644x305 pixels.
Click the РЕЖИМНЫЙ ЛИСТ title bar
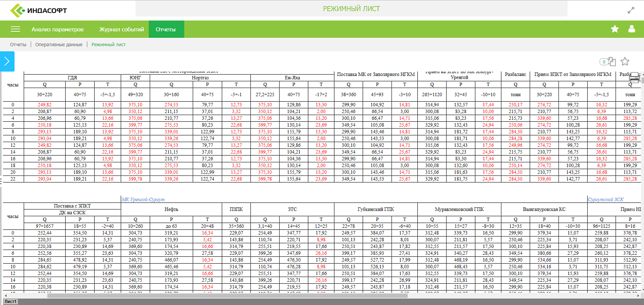point(351,8)
